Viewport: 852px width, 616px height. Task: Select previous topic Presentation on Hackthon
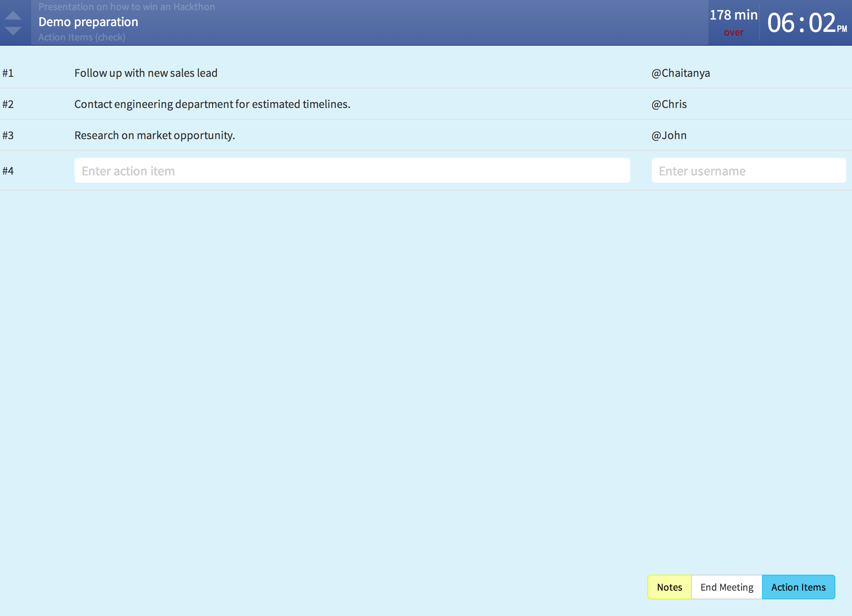tap(127, 7)
